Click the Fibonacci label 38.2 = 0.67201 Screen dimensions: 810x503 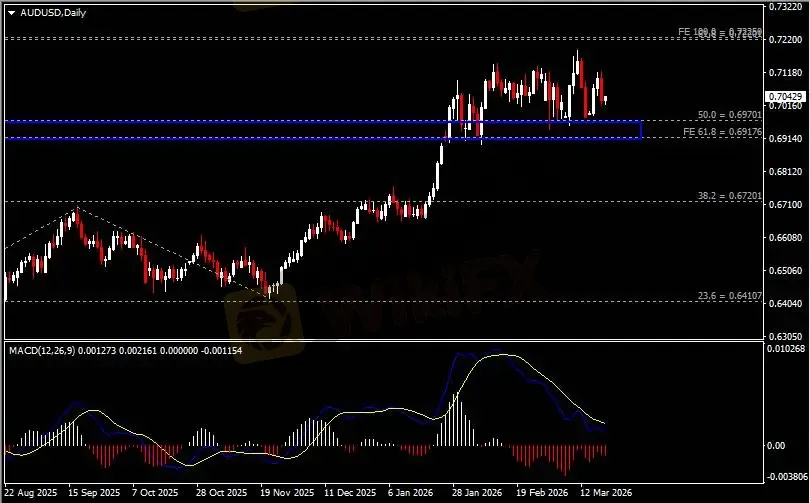tap(729, 196)
